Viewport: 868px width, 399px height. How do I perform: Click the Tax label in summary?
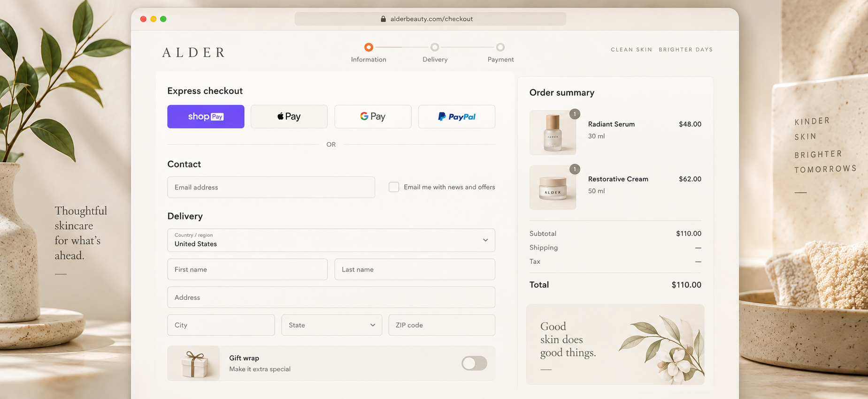click(535, 262)
